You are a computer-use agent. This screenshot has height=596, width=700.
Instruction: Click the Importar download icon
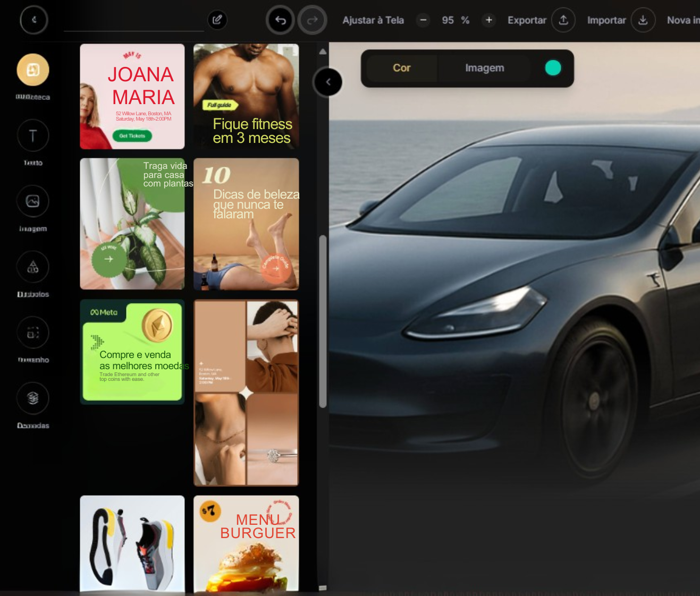pyautogui.click(x=643, y=20)
